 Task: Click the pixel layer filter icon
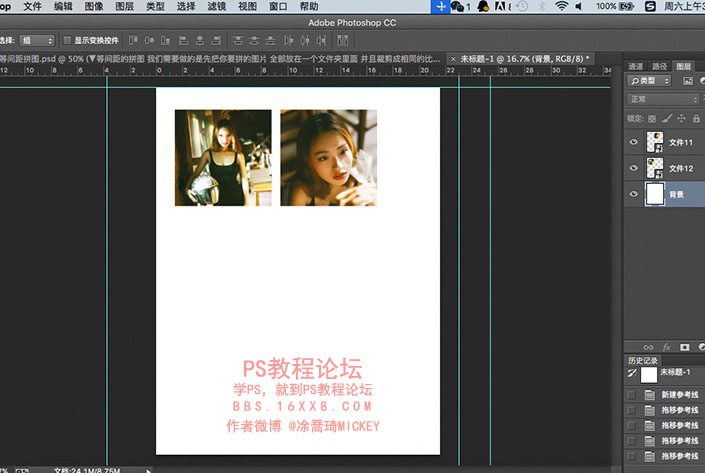click(x=688, y=81)
